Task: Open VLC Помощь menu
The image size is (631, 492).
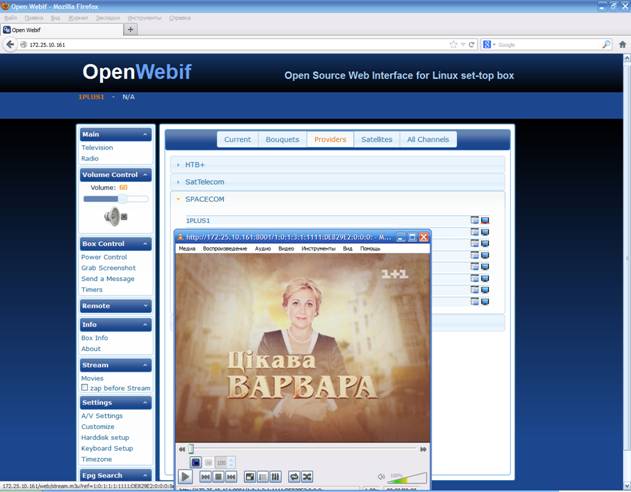Action: (370, 249)
